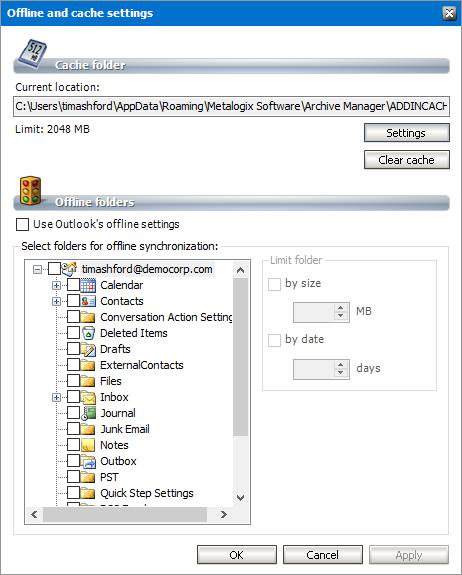The width and height of the screenshot is (462, 575).
Task: Click the horizontal scrollbar thumb in folder tree
Action: [x=125, y=514]
